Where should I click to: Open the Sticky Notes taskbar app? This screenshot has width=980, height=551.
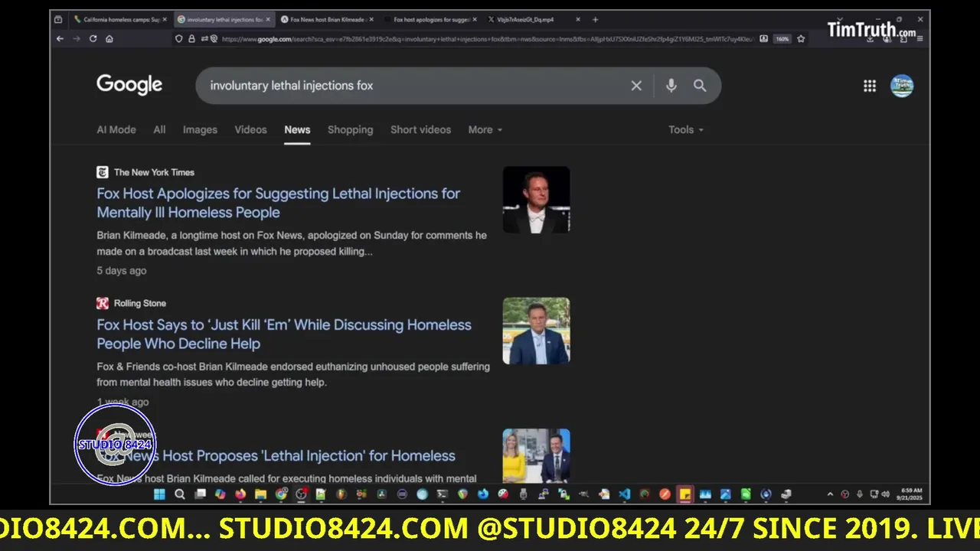[685, 494]
